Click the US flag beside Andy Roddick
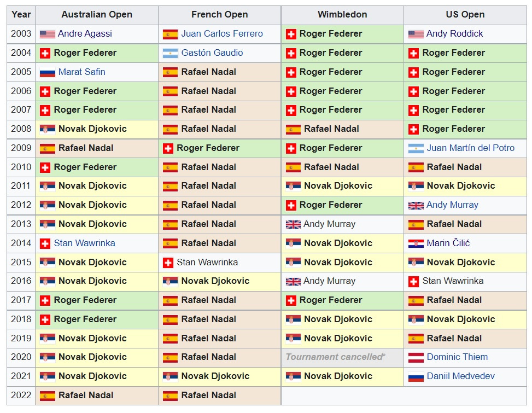532x413 pixels. click(416, 34)
